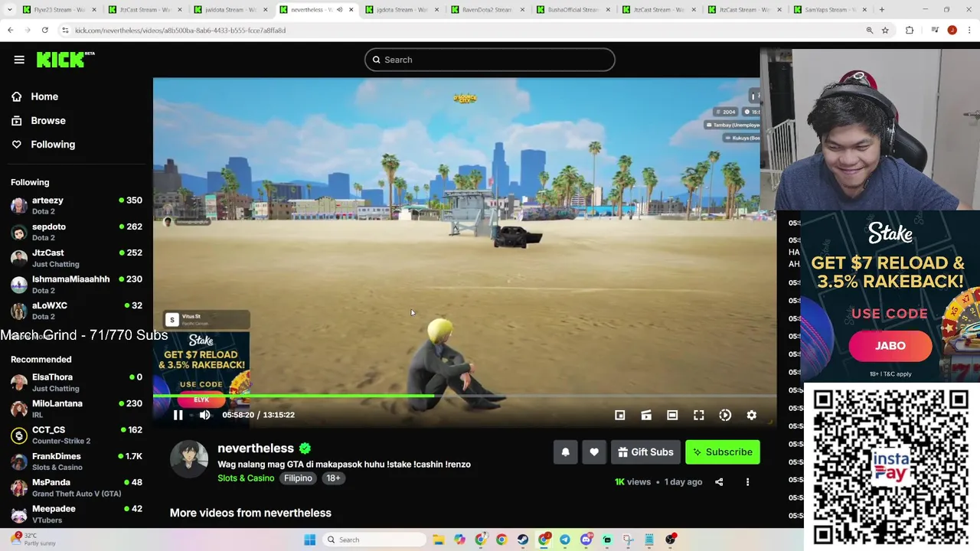Go back in browser history
This screenshot has width=980, height=551.
10,30
